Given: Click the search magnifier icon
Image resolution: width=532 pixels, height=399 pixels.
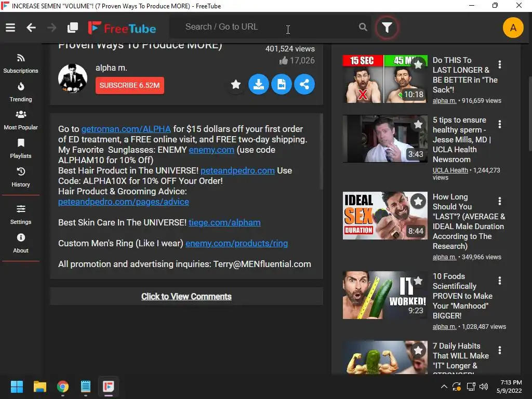Looking at the screenshot, I should [x=363, y=27].
